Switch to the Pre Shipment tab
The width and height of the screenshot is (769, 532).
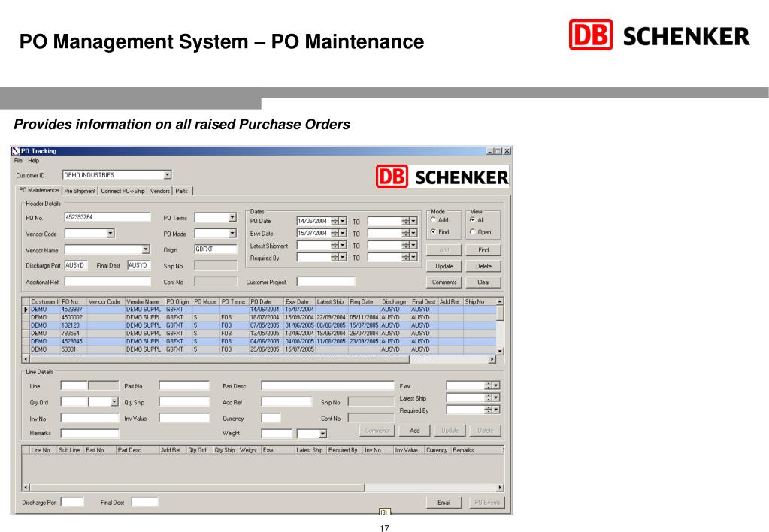(x=80, y=191)
